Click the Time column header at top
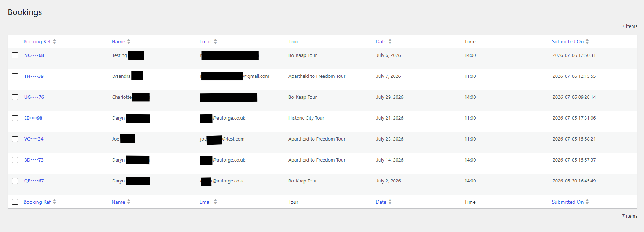The image size is (644, 232). [470, 41]
